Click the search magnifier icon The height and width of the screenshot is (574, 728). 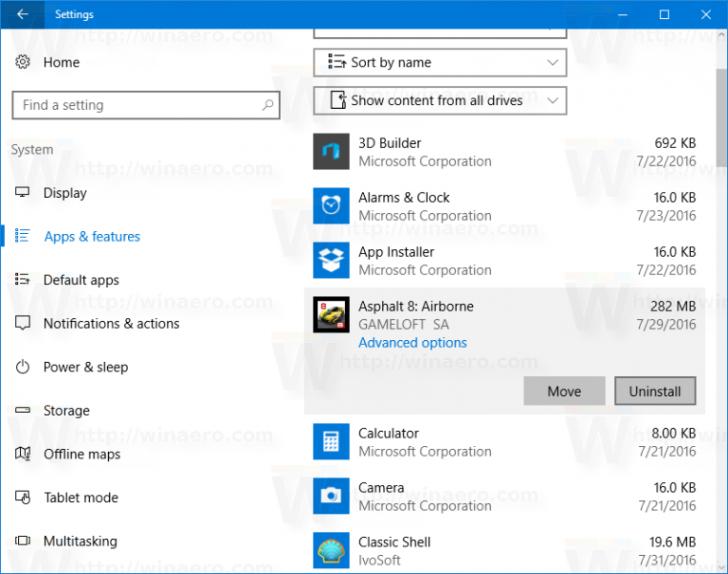tap(267, 105)
